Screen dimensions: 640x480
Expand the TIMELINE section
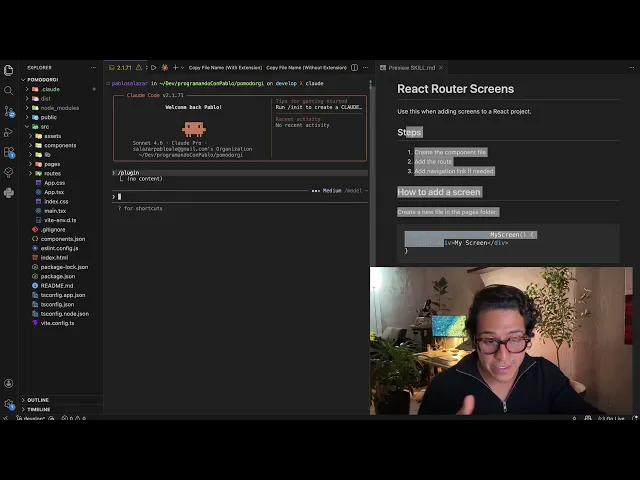pyautogui.click(x=61, y=409)
